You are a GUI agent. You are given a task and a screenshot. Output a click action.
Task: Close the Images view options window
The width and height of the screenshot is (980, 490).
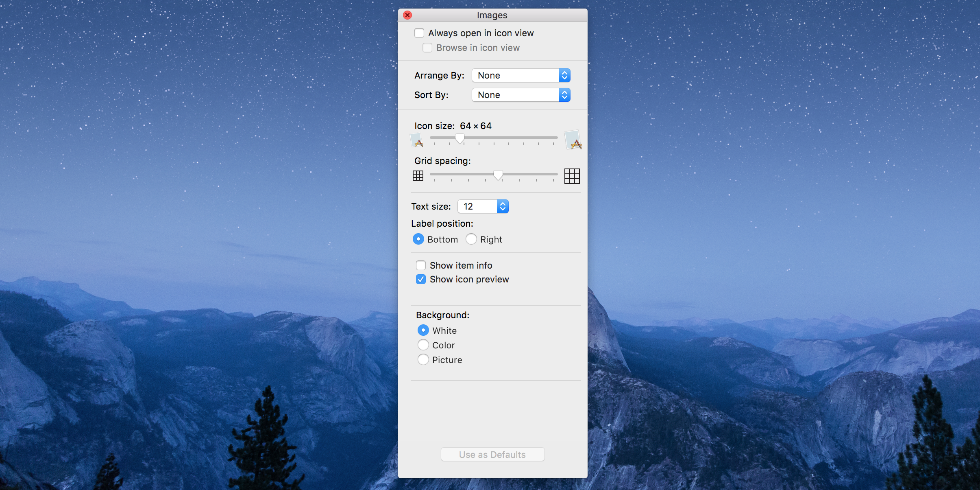click(407, 15)
